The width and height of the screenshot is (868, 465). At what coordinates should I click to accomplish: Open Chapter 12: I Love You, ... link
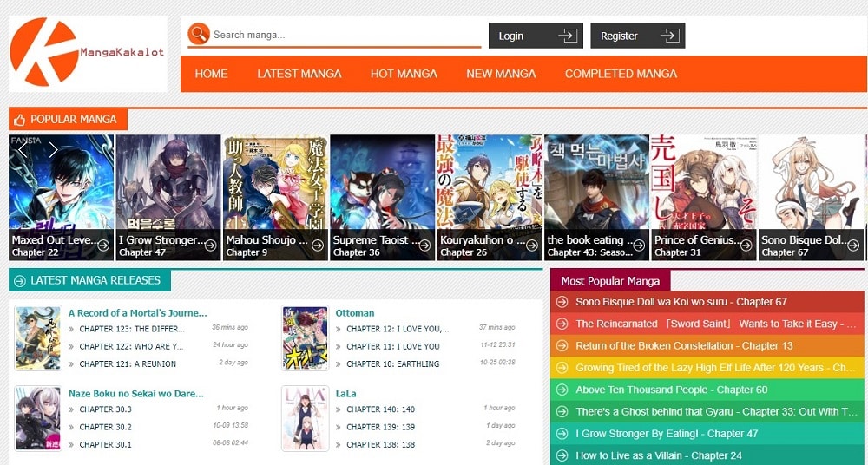(x=398, y=329)
